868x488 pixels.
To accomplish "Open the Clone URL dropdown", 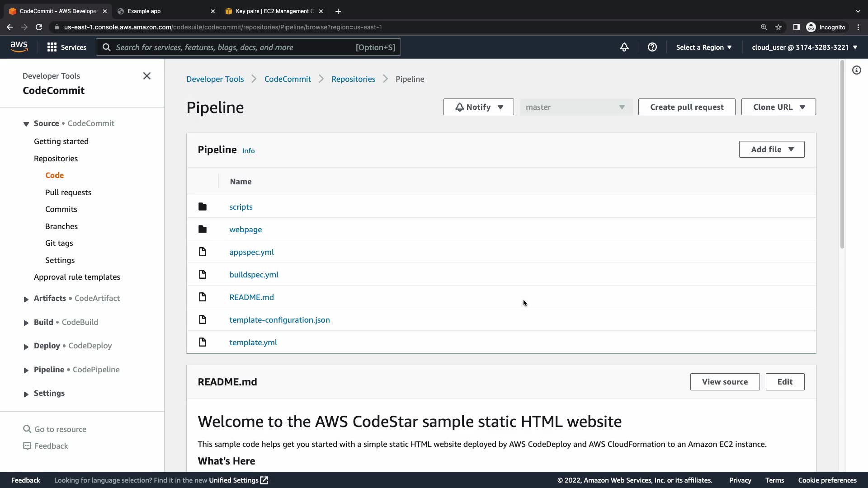I will tap(778, 107).
